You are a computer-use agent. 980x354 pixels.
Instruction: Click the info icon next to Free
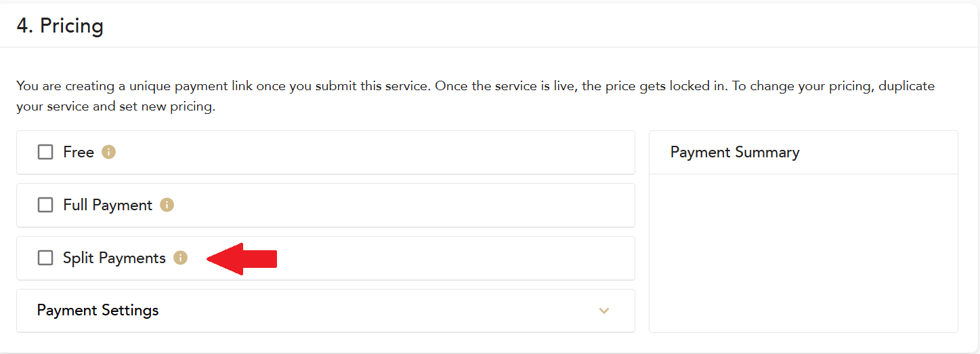click(108, 152)
